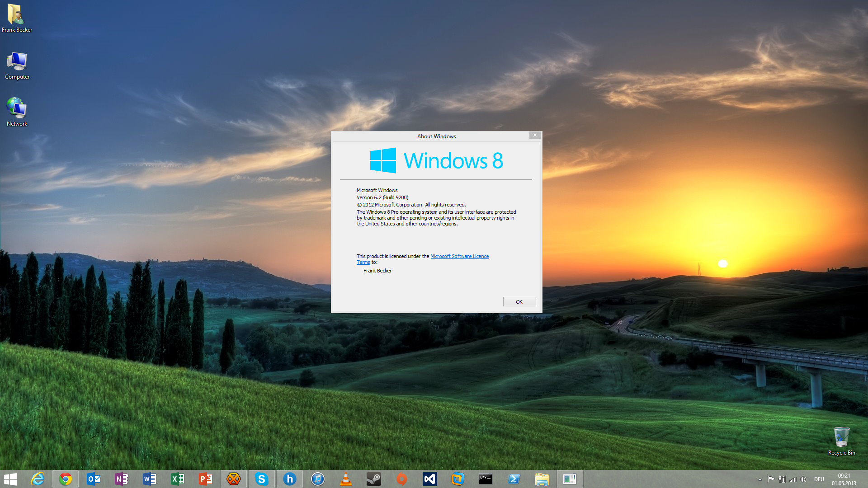
Task: Expand hidden system tray icons
Action: tap(760, 479)
